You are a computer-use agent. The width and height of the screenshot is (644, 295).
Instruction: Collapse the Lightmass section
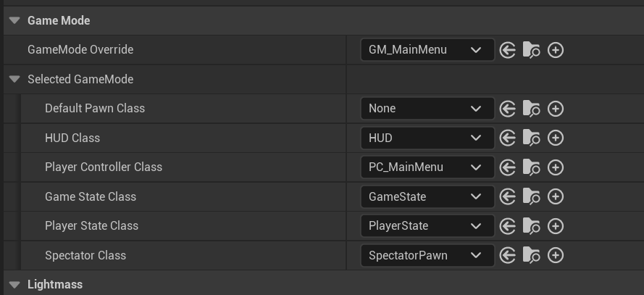[x=14, y=284]
